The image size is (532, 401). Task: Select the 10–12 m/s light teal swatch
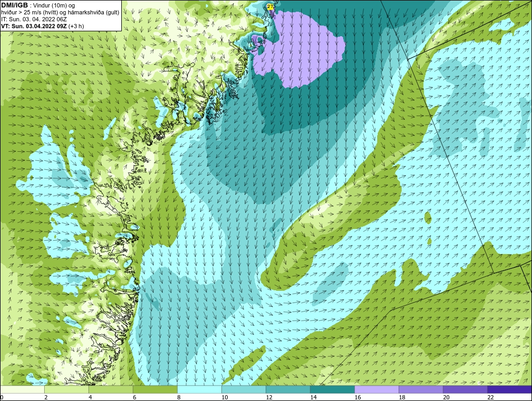[244, 389]
